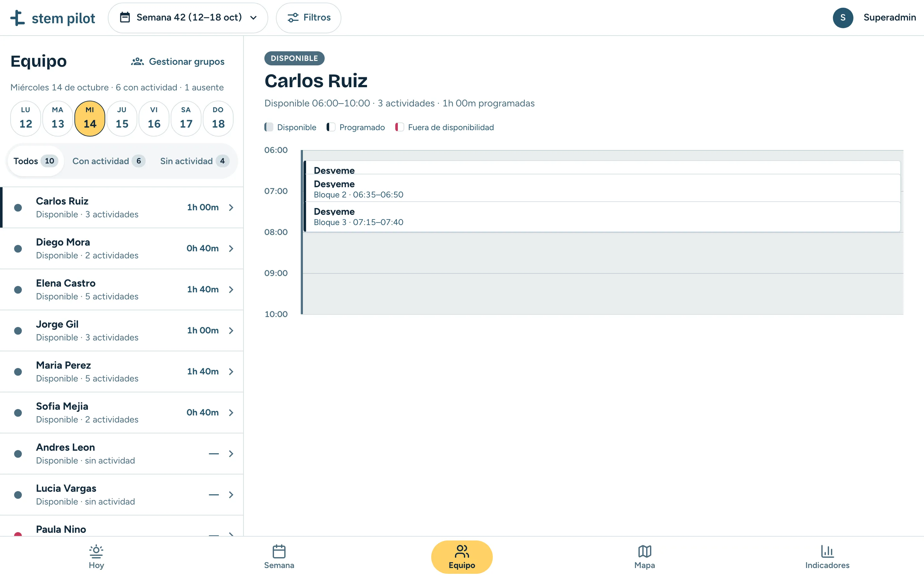Select day LU 12 in week strip

(x=26, y=118)
